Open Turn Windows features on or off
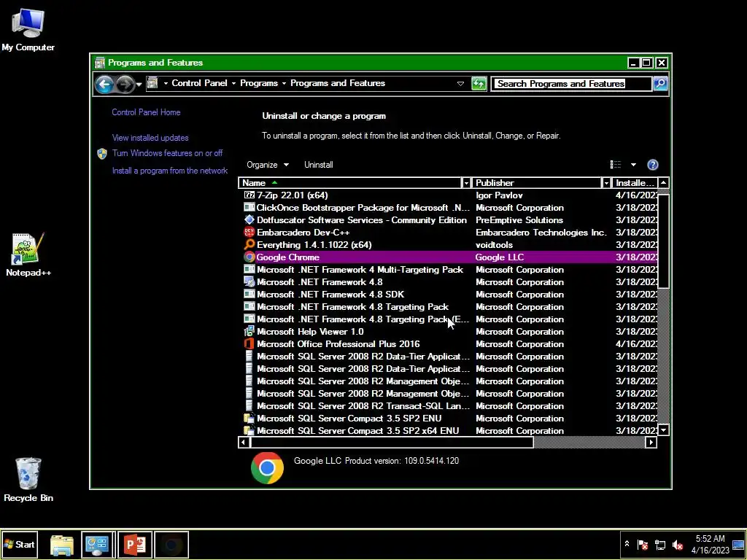 tap(167, 153)
